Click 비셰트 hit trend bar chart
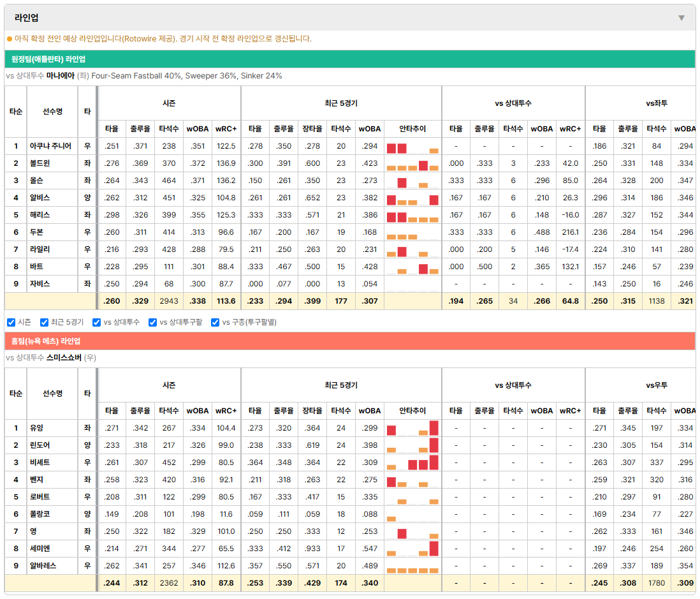The width and height of the screenshot is (700, 599). pyautogui.click(x=412, y=462)
